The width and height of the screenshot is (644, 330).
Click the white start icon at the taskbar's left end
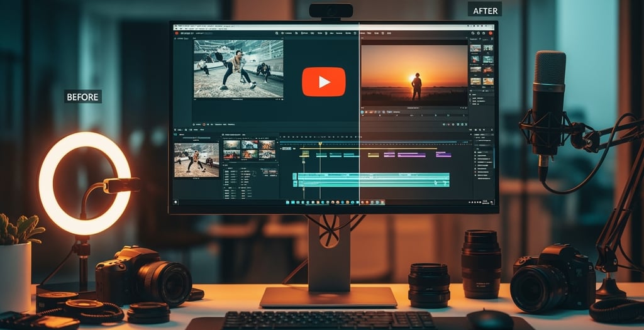(176, 202)
